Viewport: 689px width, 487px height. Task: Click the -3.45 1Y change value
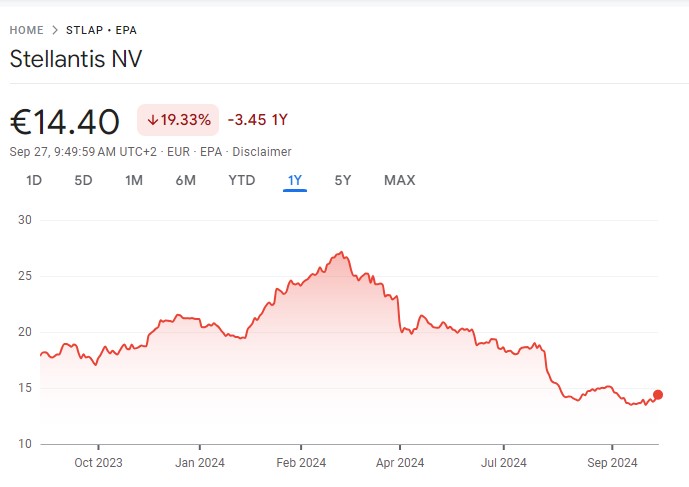(x=258, y=120)
